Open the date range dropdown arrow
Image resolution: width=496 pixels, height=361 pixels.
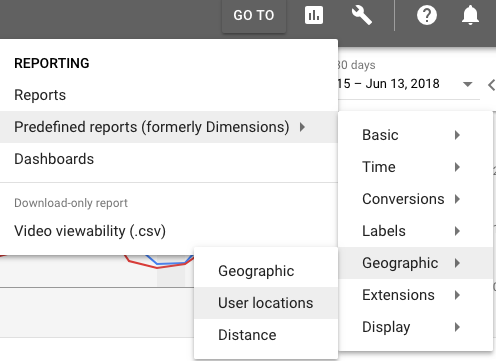point(468,84)
